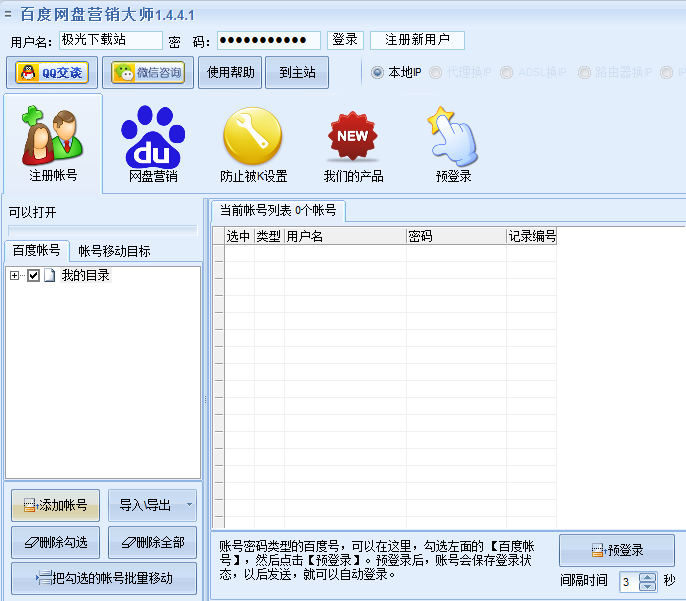Open the 导入\导出 dropdown arrow

coord(189,505)
